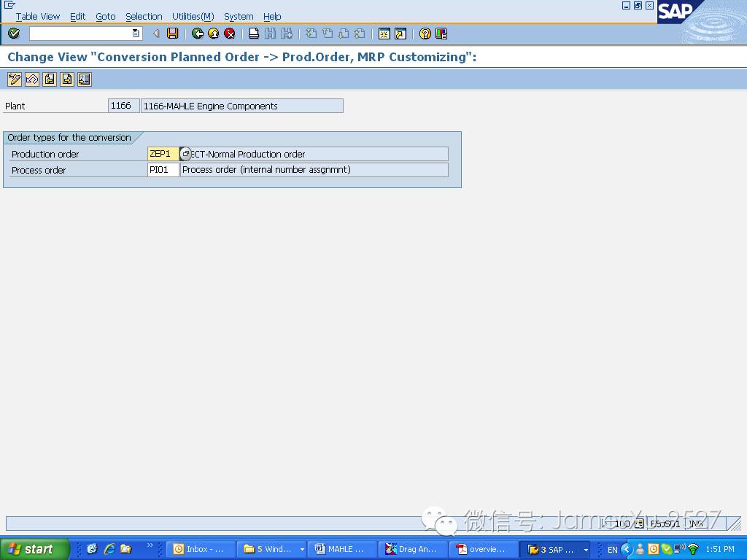Click the First Page icon
This screenshot has width=747, height=560.
click(x=311, y=34)
